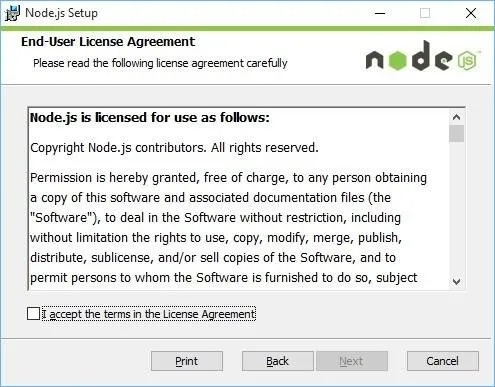The image size is (495, 387).
Task: Close the Node.js Setup window
Action: (x=471, y=13)
